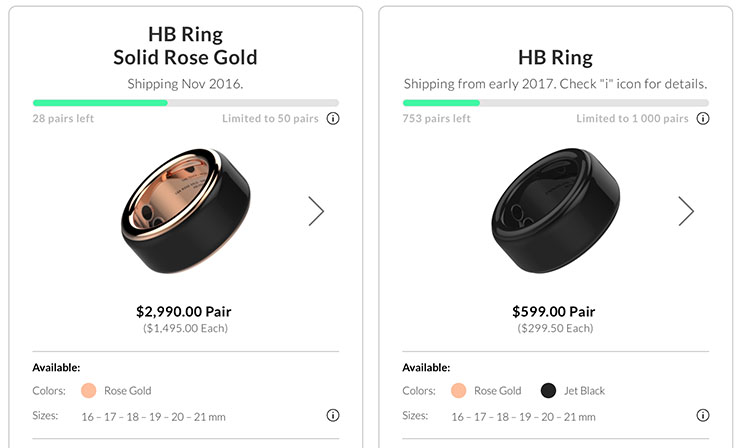Click the 28 pairs left progress bar

[185, 102]
